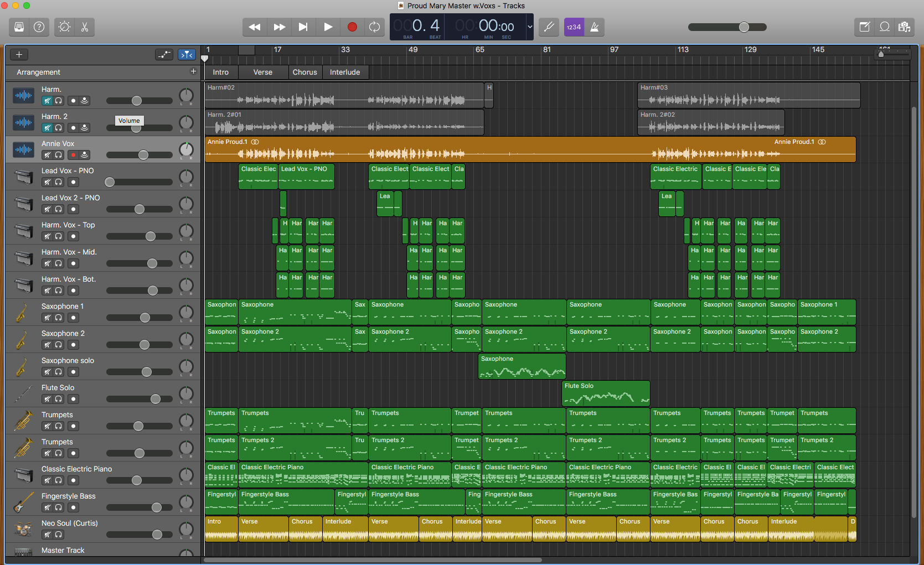Click the Saxophone solo instrument icon
924x565 pixels.
(x=22, y=366)
